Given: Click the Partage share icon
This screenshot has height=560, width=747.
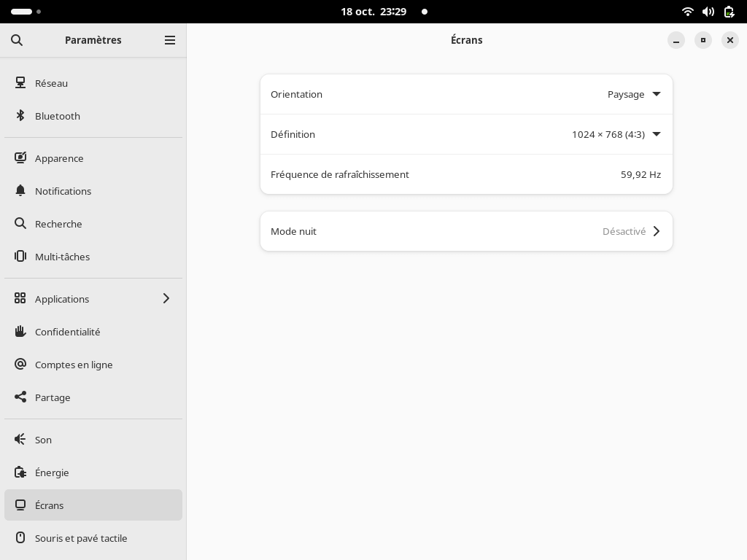Looking at the screenshot, I should pyautogui.click(x=20, y=397).
